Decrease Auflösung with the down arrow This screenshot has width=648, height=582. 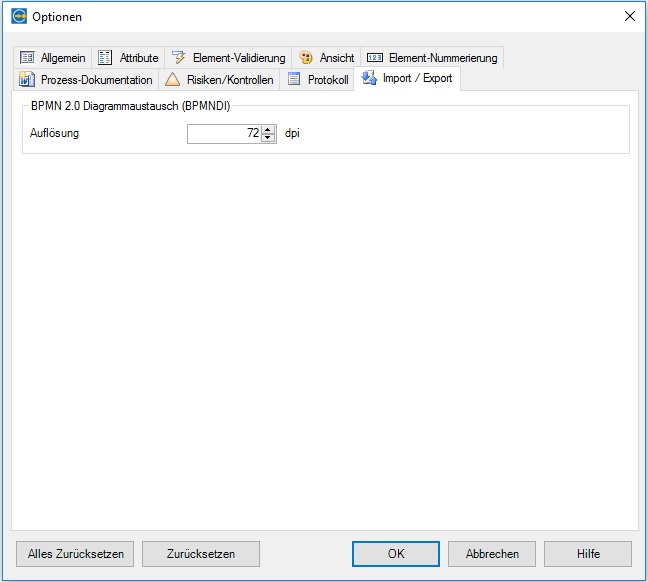(x=268, y=138)
